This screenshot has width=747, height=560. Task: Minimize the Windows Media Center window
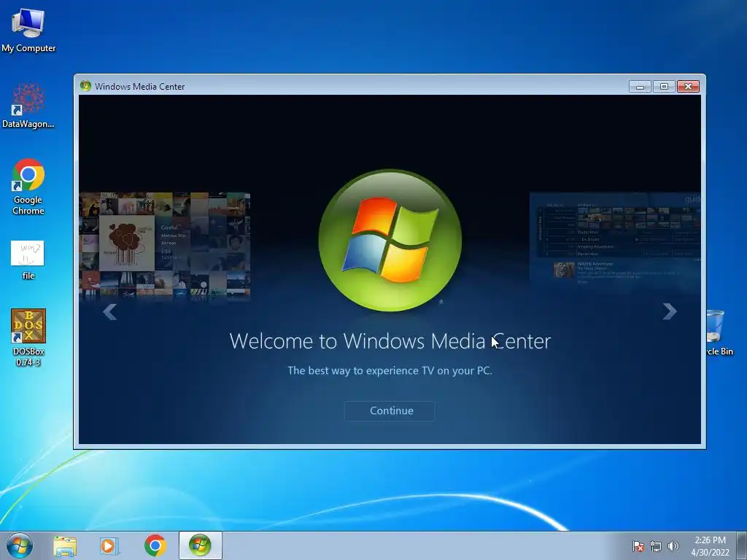(640, 87)
